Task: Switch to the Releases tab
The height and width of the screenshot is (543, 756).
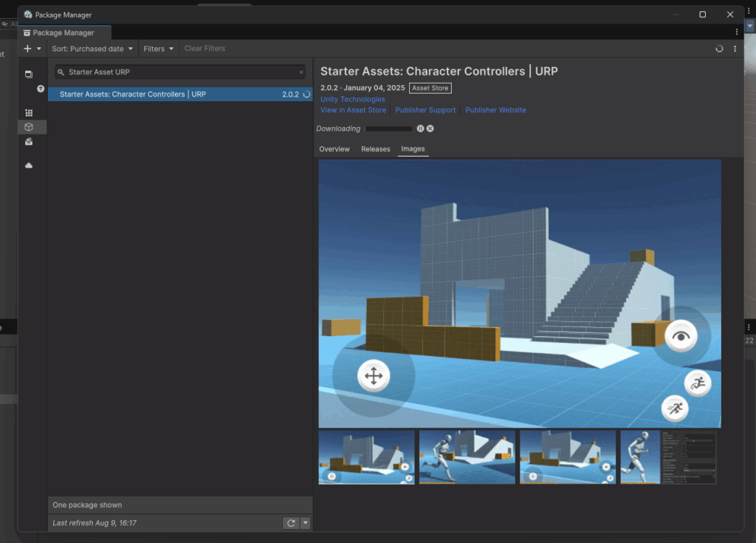Action: [376, 149]
